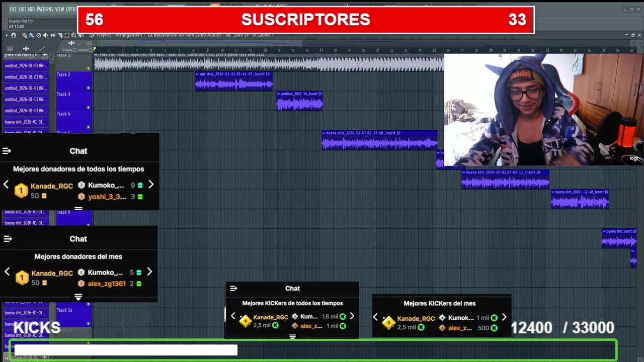Click the yellow diamond badge in all-time KICKers
Screen dimensions: 644x362
point(246,321)
